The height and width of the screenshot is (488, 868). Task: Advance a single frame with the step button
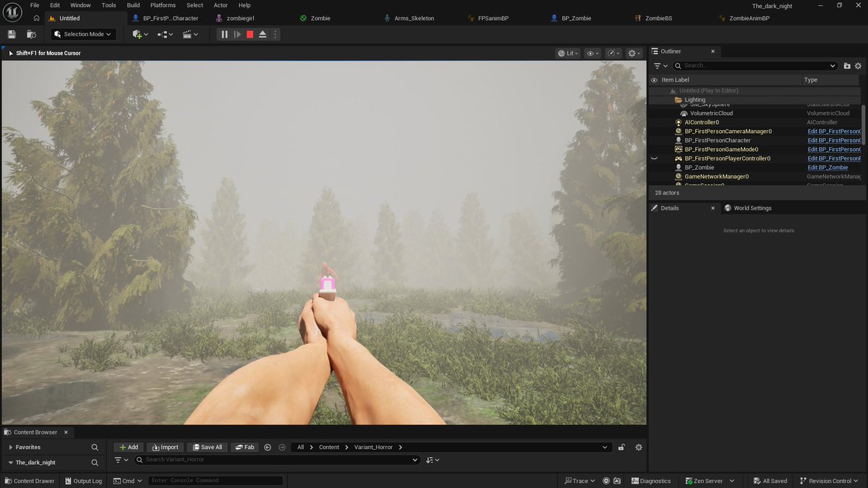[x=237, y=34]
